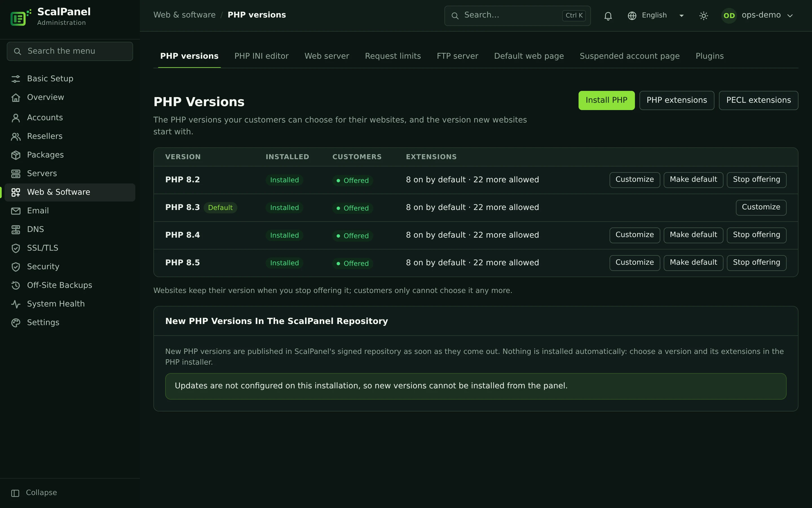This screenshot has width=812, height=508.
Task: Click the ScalPanel logo icon
Action: pos(21,17)
